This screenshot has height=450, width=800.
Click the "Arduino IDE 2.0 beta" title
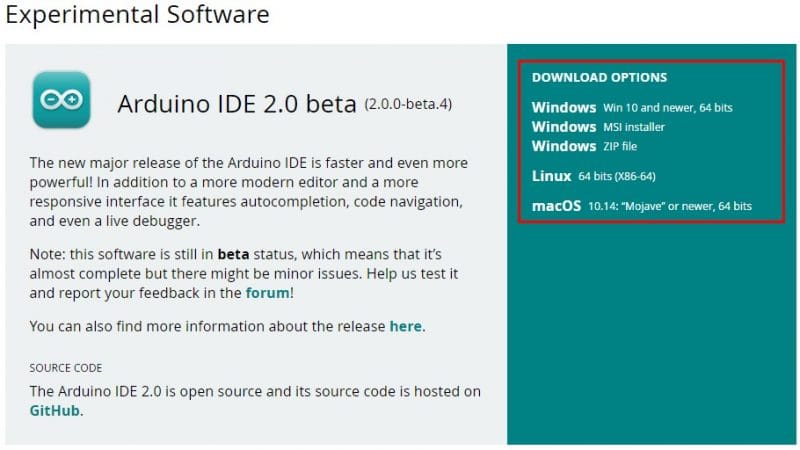click(x=237, y=104)
